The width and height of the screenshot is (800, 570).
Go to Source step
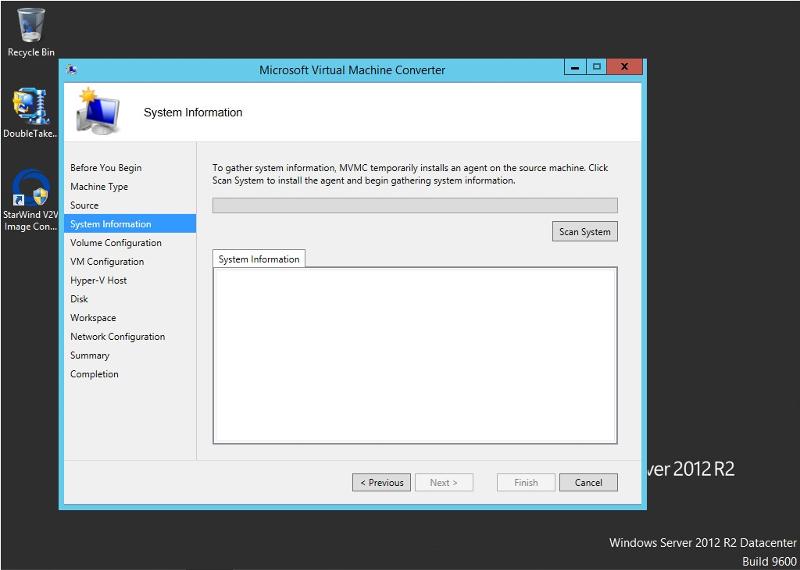pos(84,205)
